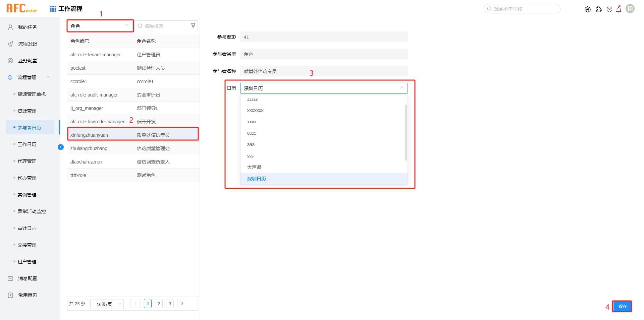Open 工作日历 in the sidebar
The height and width of the screenshot is (320, 644).
point(27,144)
